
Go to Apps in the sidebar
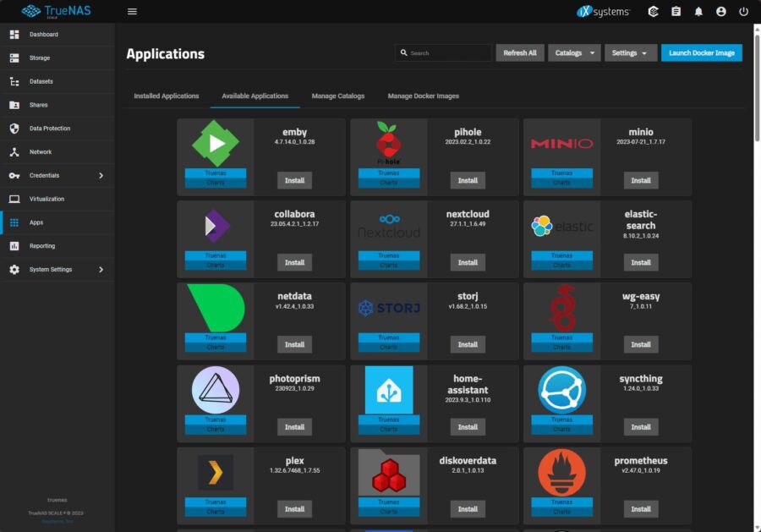tap(57, 222)
